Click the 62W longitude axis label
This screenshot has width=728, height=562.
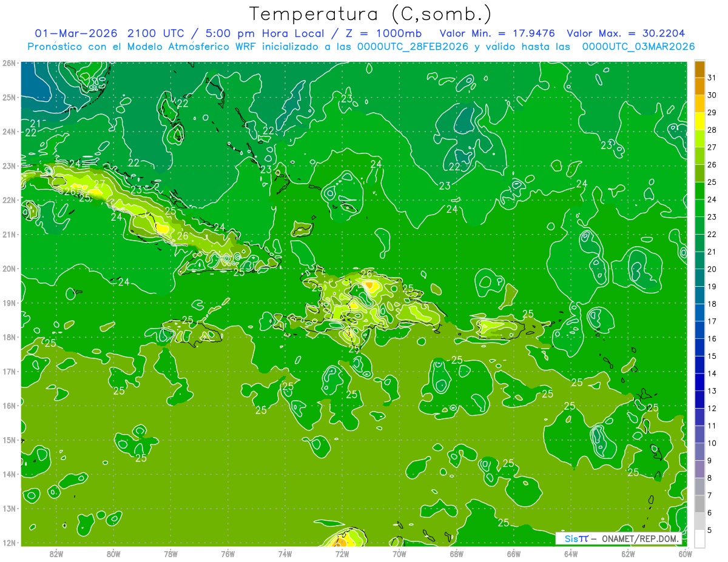point(629,554)
